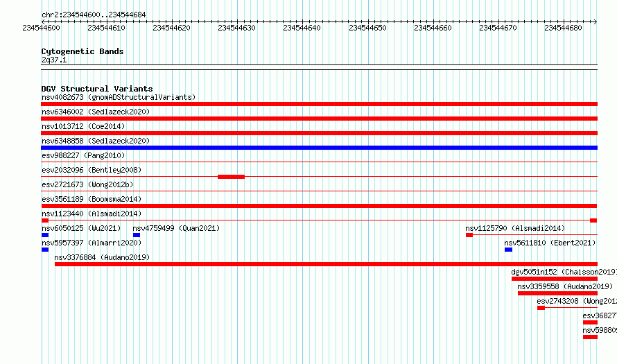Open variant nsv3359558 (Audano2019)
Image resolution: width=617 pixels, height=364 pixels.
565,286
